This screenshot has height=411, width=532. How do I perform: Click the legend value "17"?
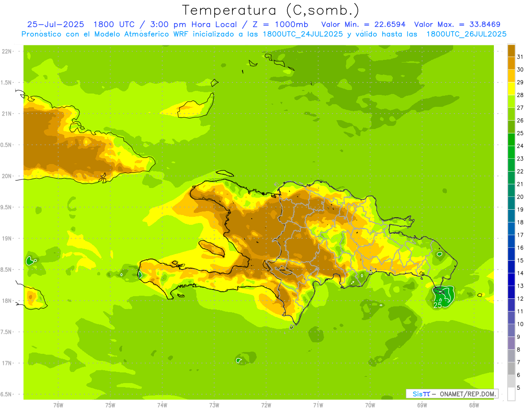[x=520, y=235]
